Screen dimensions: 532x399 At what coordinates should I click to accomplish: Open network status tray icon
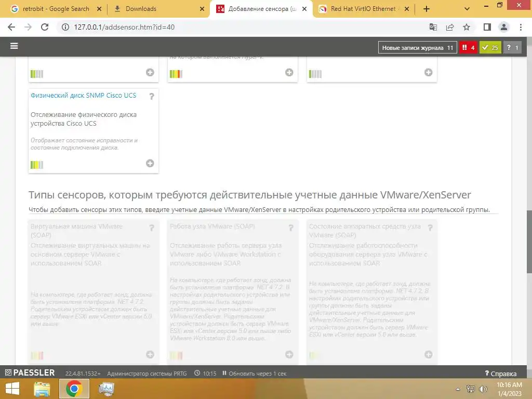pyautogui.click(x=471, y=389)
